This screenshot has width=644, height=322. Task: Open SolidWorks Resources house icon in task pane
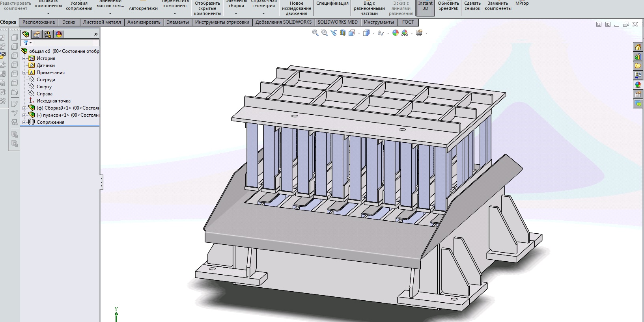coord(638,47)
